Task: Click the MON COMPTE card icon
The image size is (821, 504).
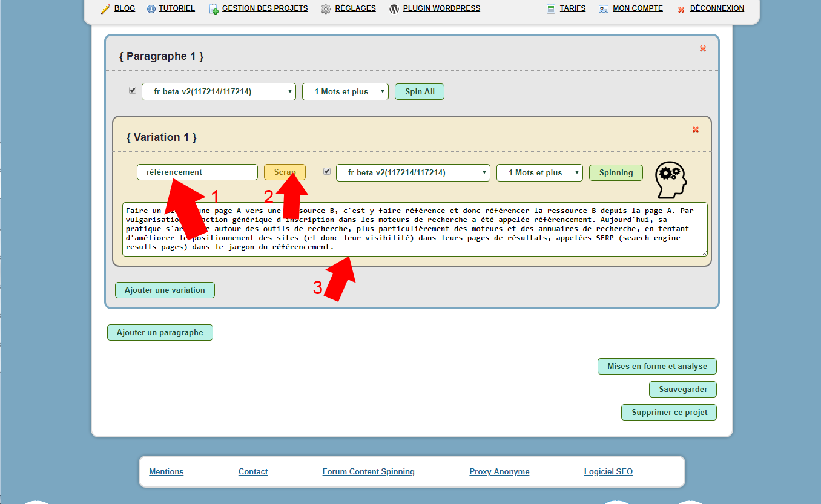Action: 604,9
